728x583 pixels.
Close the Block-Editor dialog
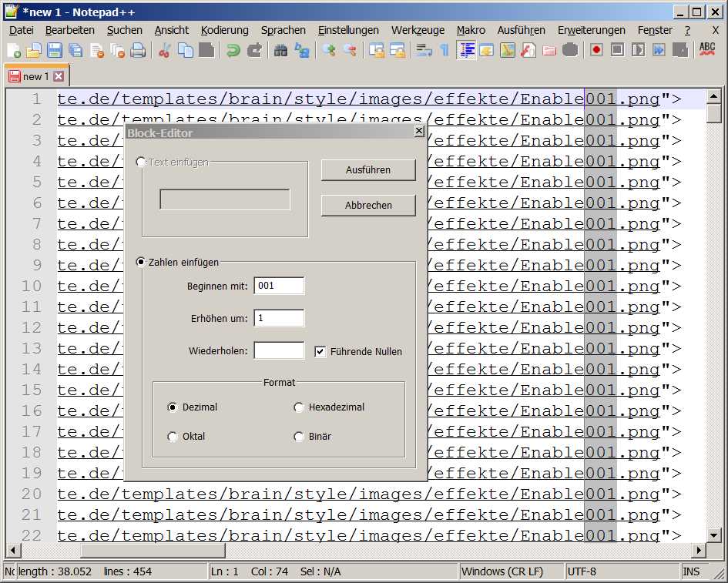coord(419,131)
